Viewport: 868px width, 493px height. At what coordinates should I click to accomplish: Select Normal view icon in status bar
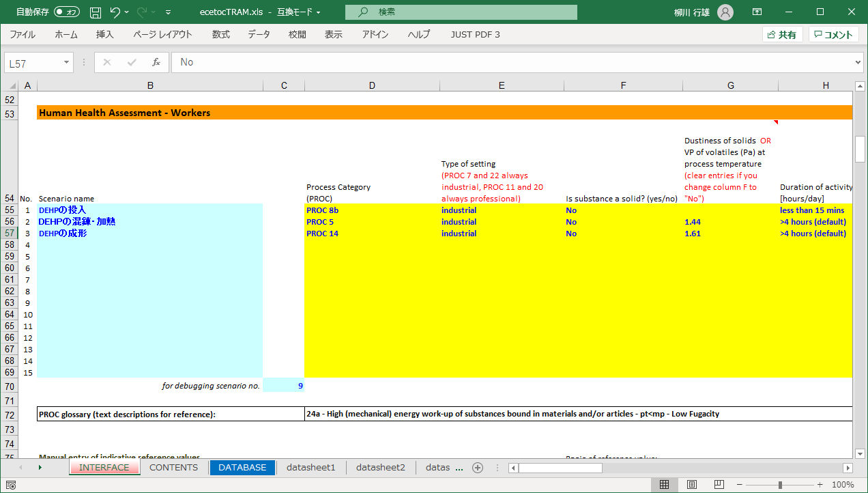click(x=664, y=484)
